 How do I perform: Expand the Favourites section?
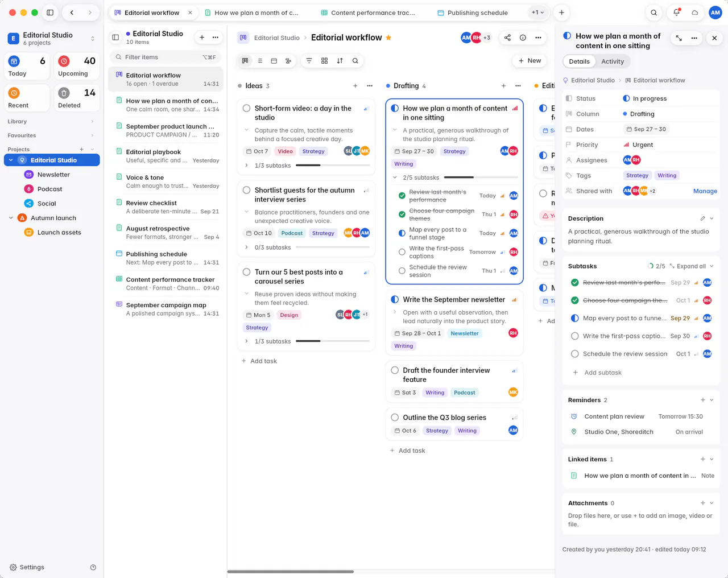pyautogui.click(x=92, y=135)
